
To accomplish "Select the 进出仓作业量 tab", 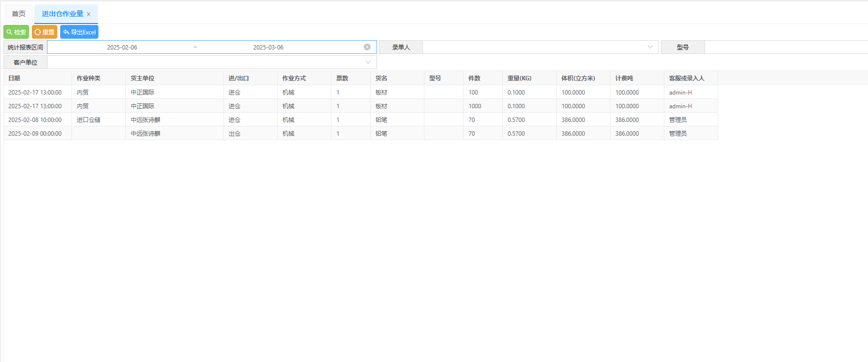I will [62, 14].
